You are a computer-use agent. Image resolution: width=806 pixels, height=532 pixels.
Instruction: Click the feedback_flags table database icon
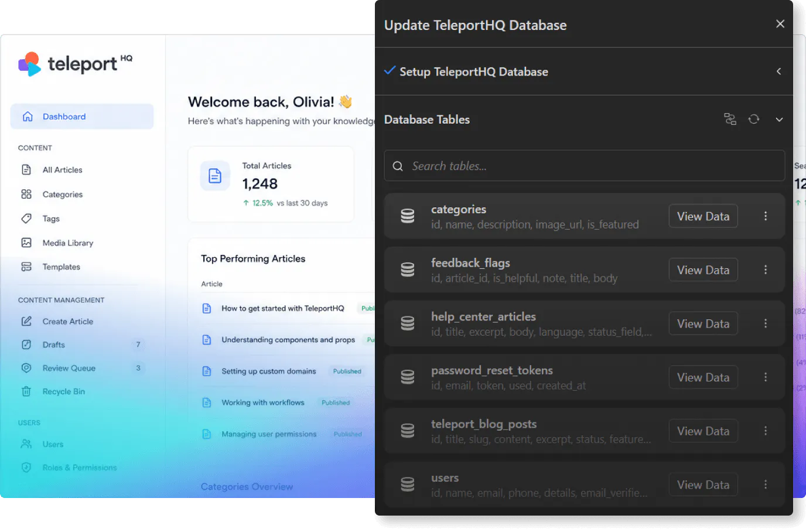(408, 270)
